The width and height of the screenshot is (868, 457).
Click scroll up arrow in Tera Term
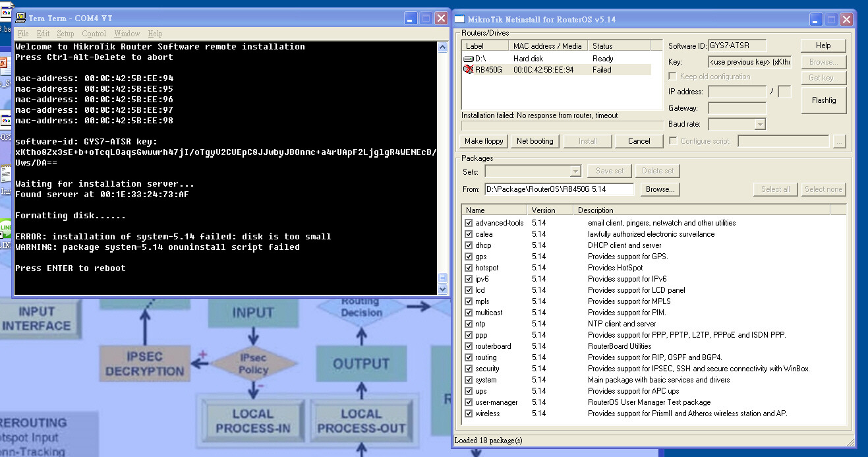click(443, 46)
